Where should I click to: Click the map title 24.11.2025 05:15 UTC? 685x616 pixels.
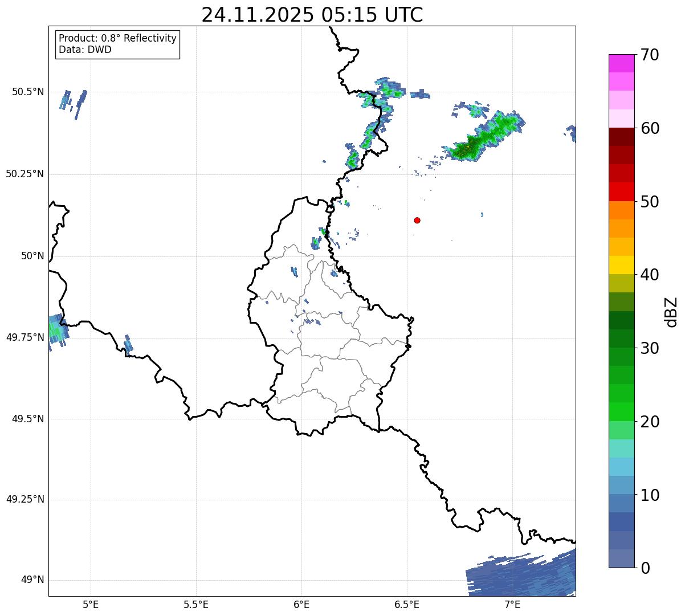[312, 15]
